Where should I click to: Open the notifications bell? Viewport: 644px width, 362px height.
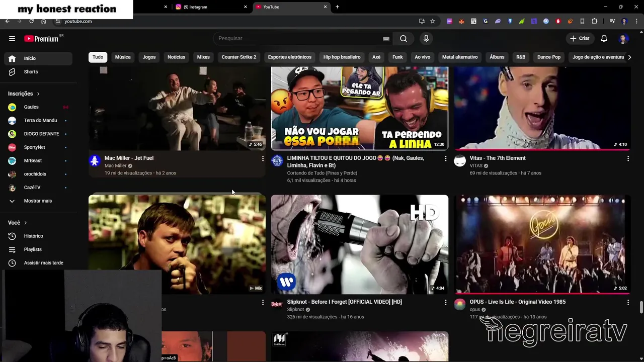tap(604, 39)
